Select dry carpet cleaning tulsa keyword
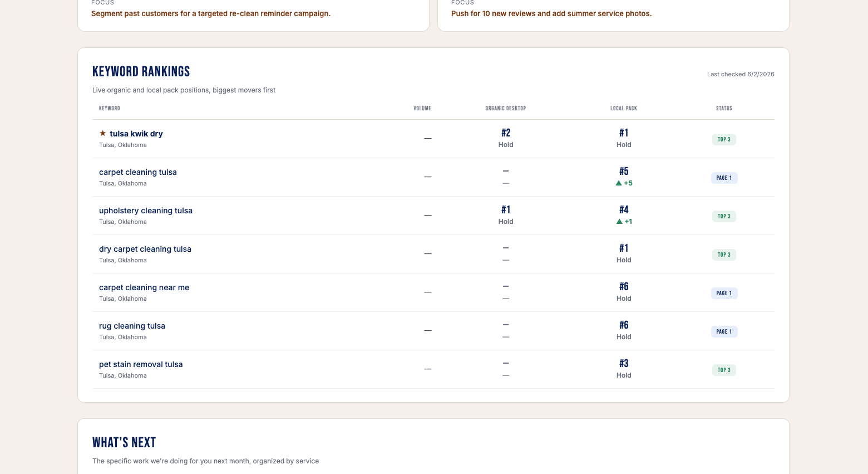This screenshot has height=474, width=868. point(145,249)
